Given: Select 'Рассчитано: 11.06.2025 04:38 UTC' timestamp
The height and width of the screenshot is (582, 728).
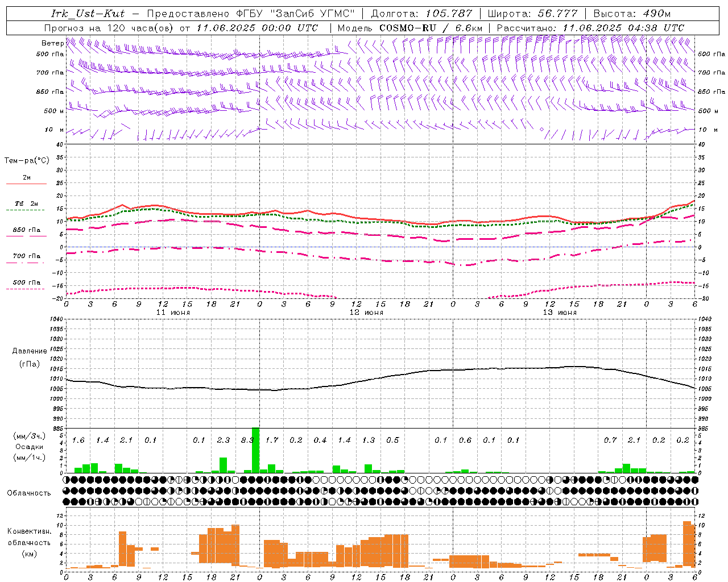Looking at the screenshot, I should tap(590, 28).
